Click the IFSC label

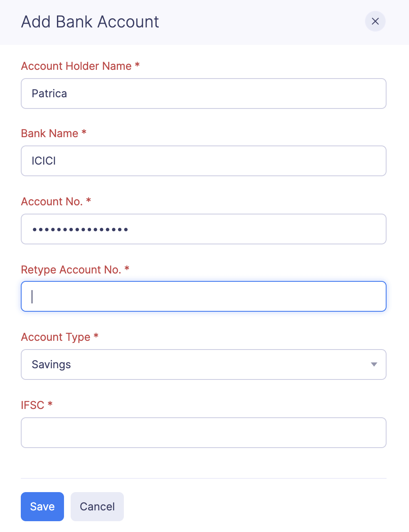32,405
